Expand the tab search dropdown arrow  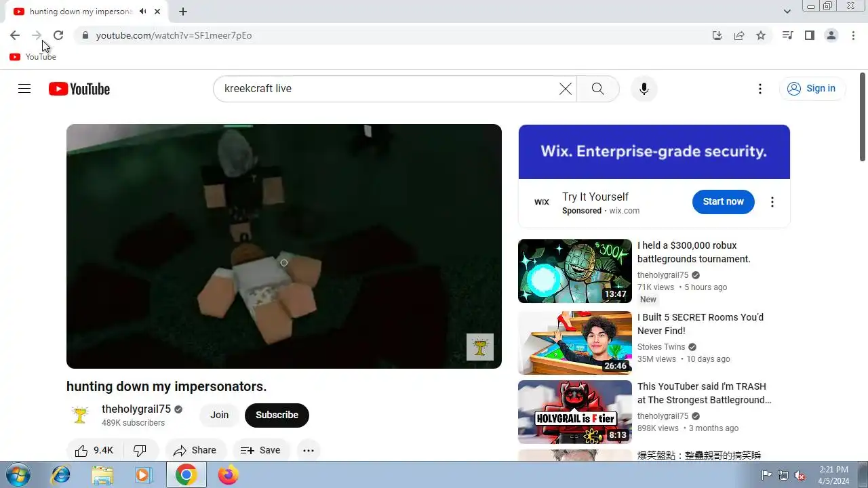[787, 12]
